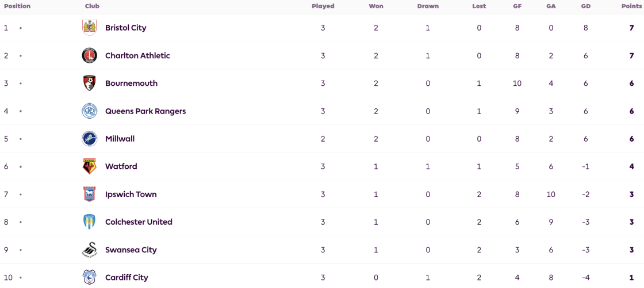Click the Points column header
This screenshot has width=644, height=288.
pos(631,6)
